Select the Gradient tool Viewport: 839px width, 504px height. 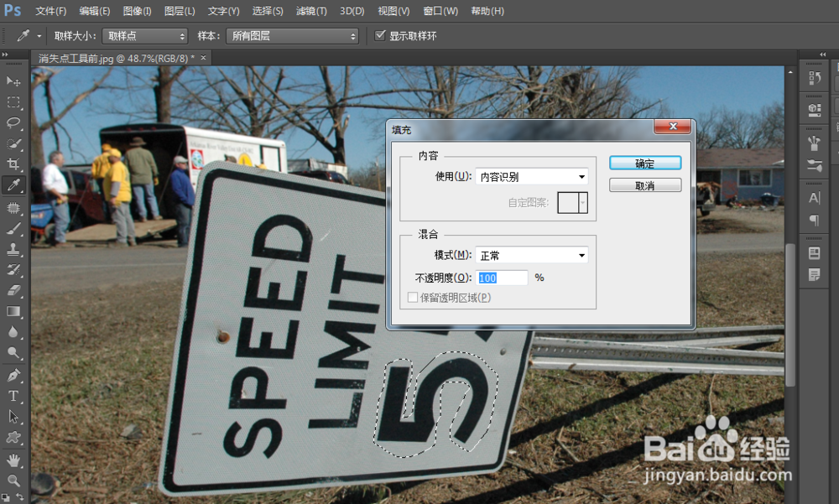click(13, 311)
